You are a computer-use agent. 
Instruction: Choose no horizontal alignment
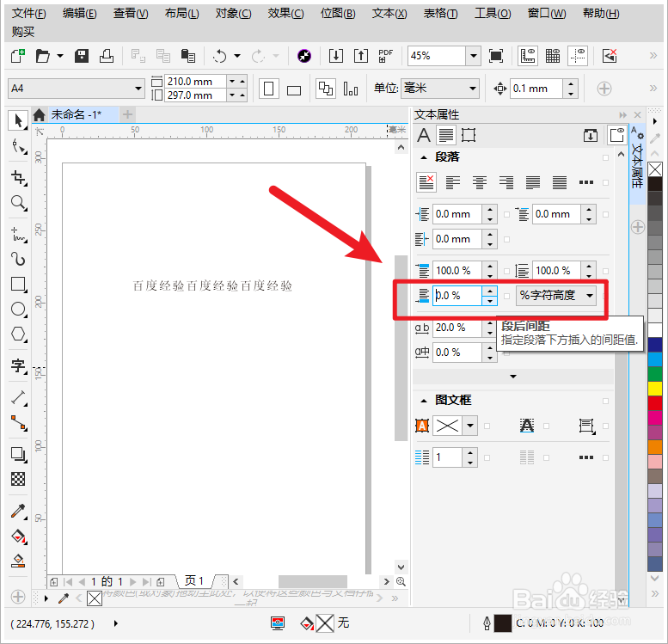(x=426, y=182)
